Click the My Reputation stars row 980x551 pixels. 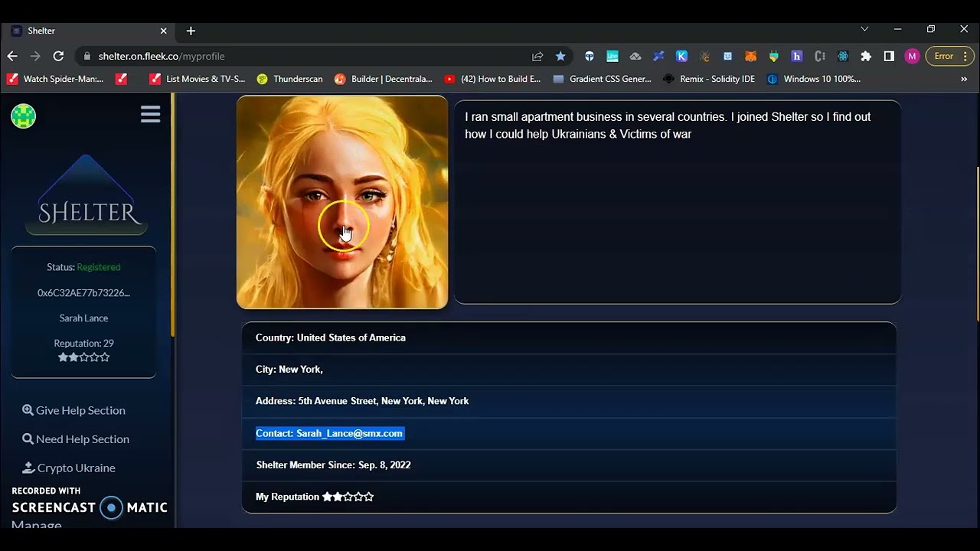(569, 497)
